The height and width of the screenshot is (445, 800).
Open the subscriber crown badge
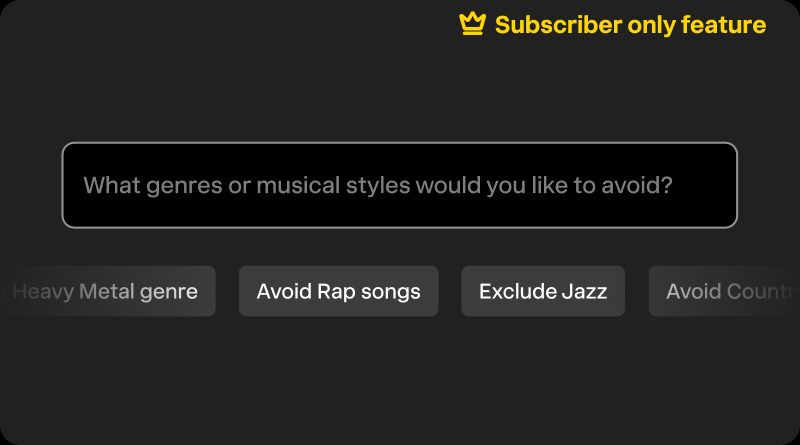pyautogui.click(x=471, y=24)
